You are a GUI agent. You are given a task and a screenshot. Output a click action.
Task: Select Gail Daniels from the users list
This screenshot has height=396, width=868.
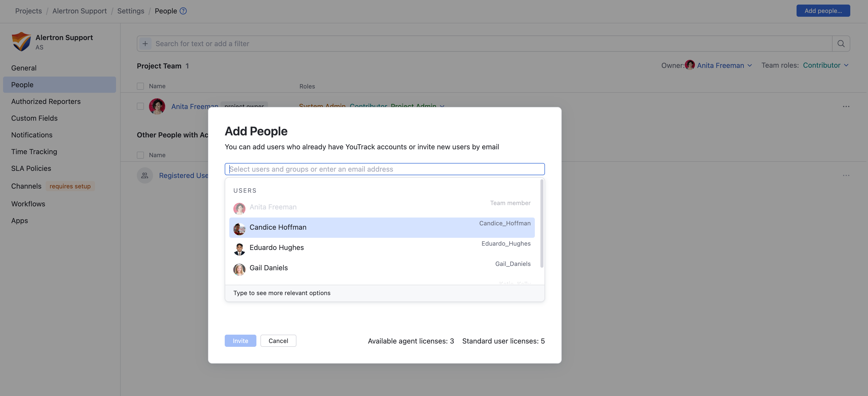(382, 268)
